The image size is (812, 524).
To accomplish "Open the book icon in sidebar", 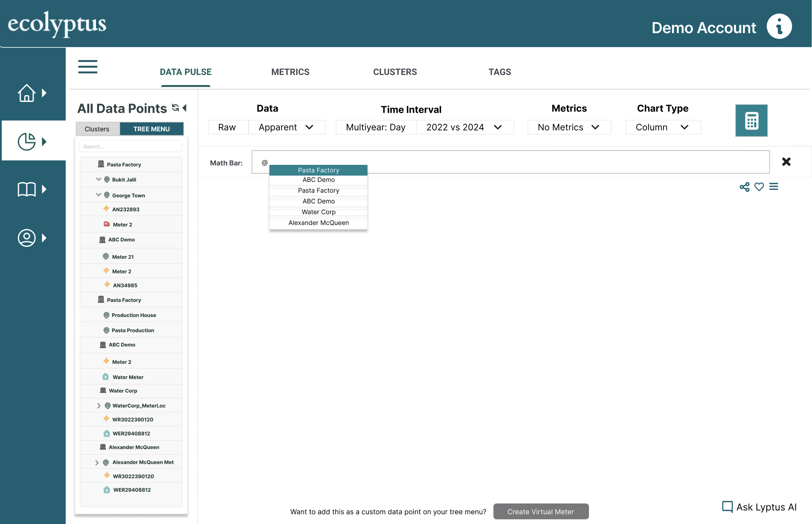I will [27, 189].
